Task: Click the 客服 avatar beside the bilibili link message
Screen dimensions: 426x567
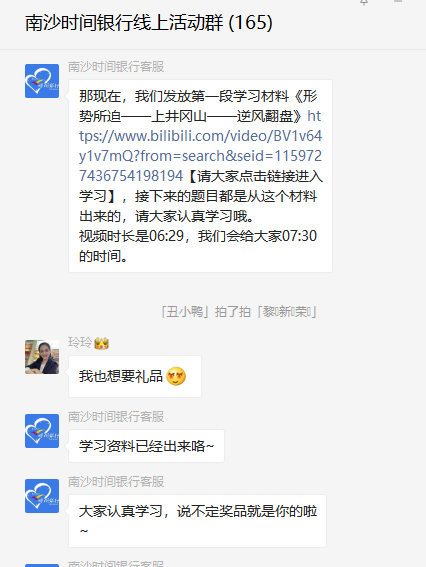Action: 42,81
